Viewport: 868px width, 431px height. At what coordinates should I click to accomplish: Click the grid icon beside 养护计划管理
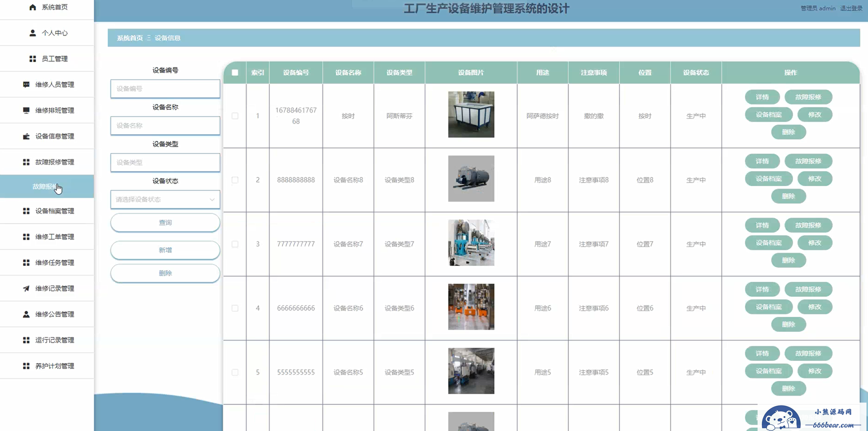[26, 366]
